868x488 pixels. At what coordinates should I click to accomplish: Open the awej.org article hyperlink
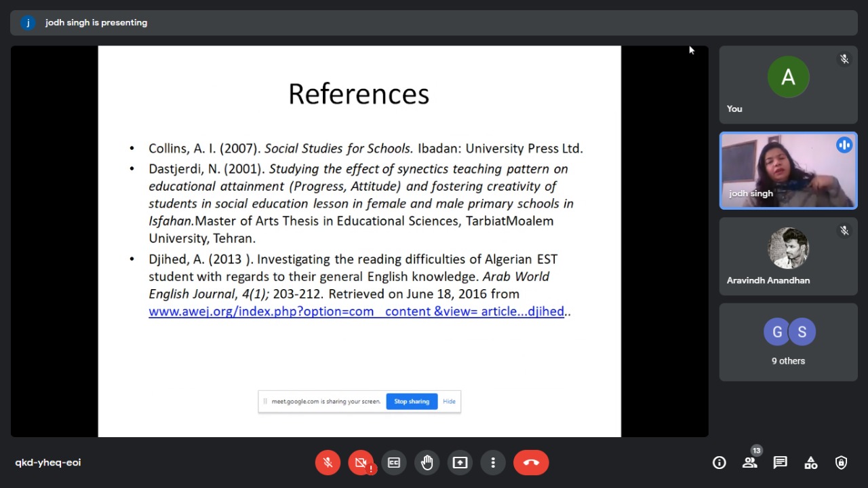coord(356,312)
